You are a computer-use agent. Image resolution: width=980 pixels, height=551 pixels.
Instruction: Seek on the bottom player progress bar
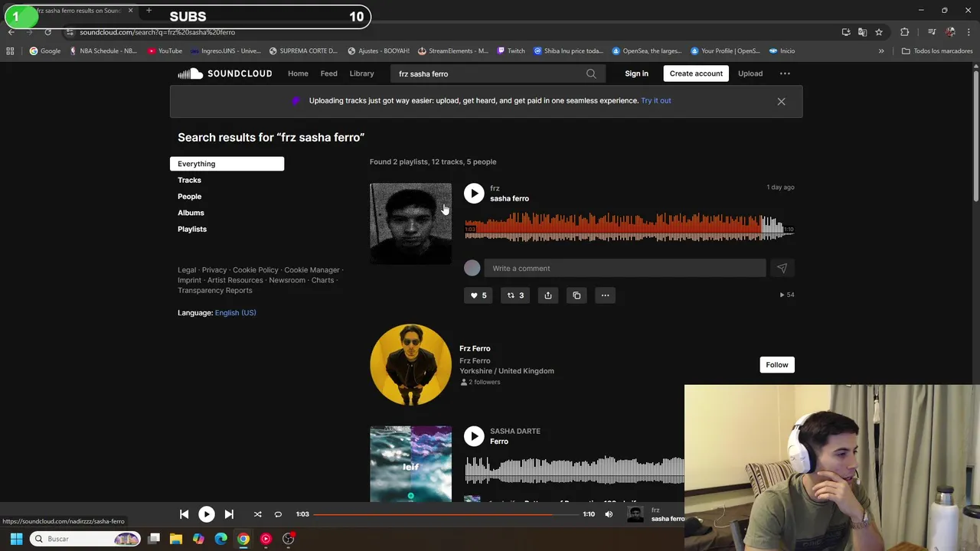point(446,514)
